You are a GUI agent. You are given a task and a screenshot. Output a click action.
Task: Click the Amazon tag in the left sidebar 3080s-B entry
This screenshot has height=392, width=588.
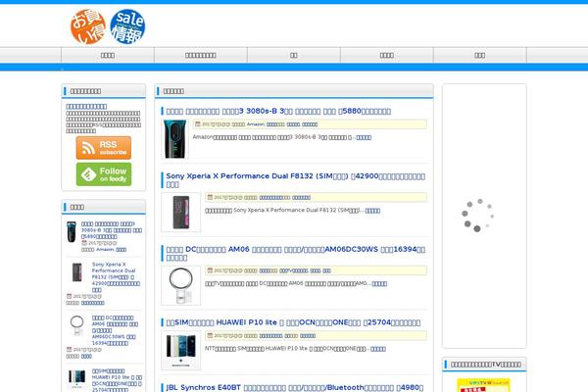[105, 250]
